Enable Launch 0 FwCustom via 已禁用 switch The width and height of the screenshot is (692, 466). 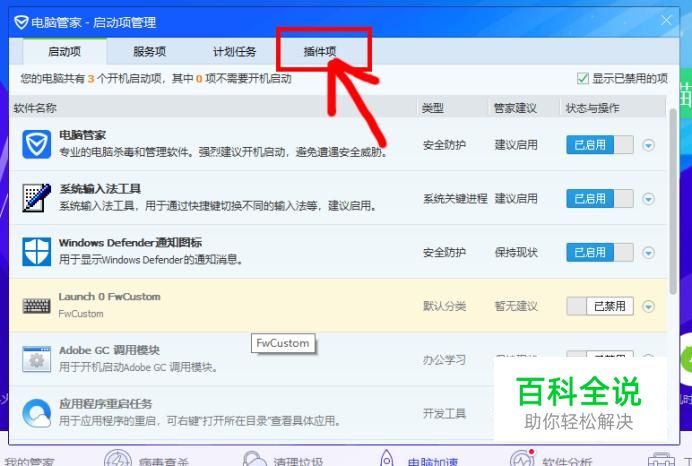click(600, 306)
